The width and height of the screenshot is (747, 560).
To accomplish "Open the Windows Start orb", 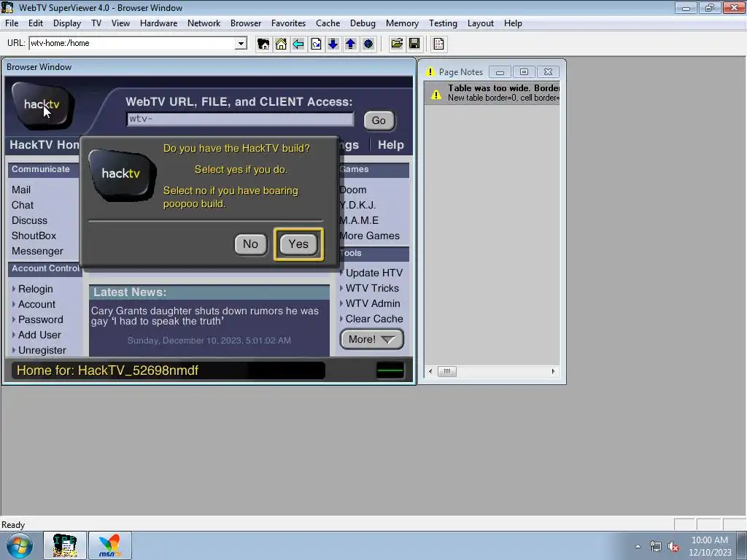I will (19, 545).
